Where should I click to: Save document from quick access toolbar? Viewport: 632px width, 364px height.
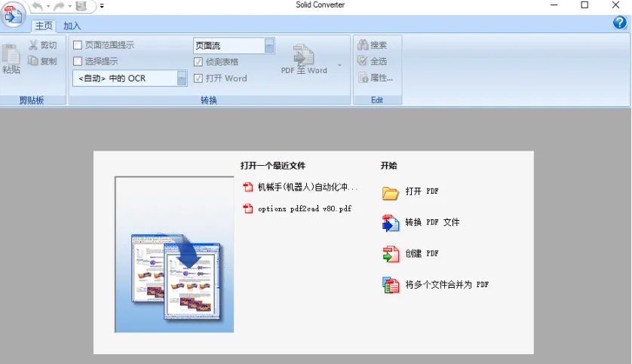point(81,6)
